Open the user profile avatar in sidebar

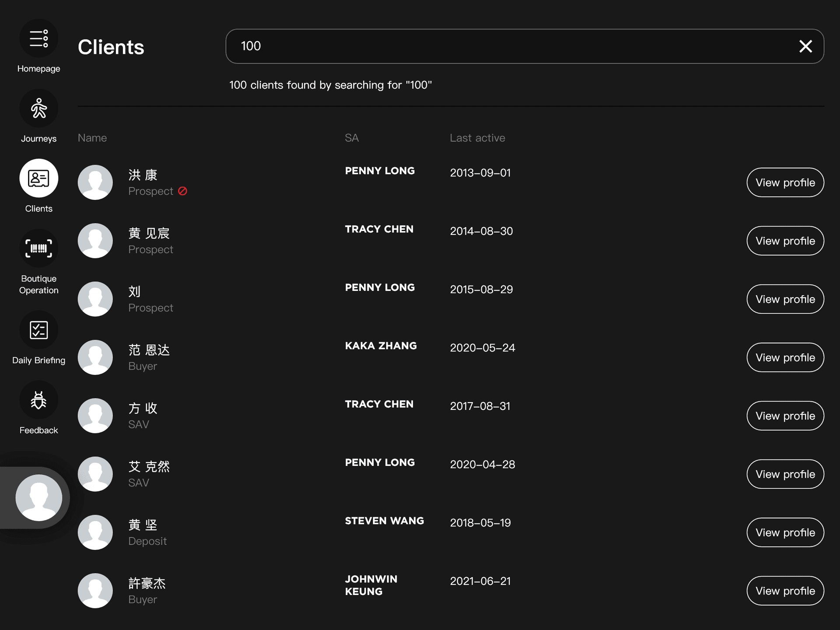coord(38,498)
